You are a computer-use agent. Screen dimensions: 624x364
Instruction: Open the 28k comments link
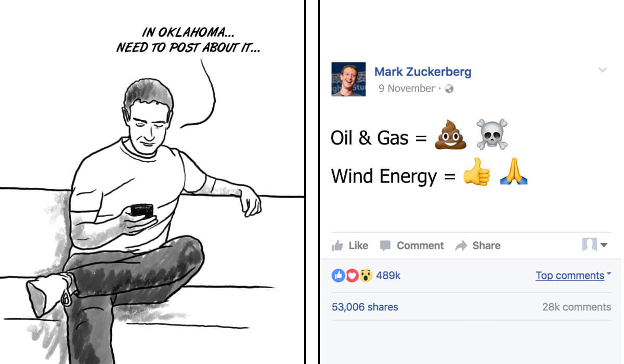pyautogui.click(x=576, y=307)
